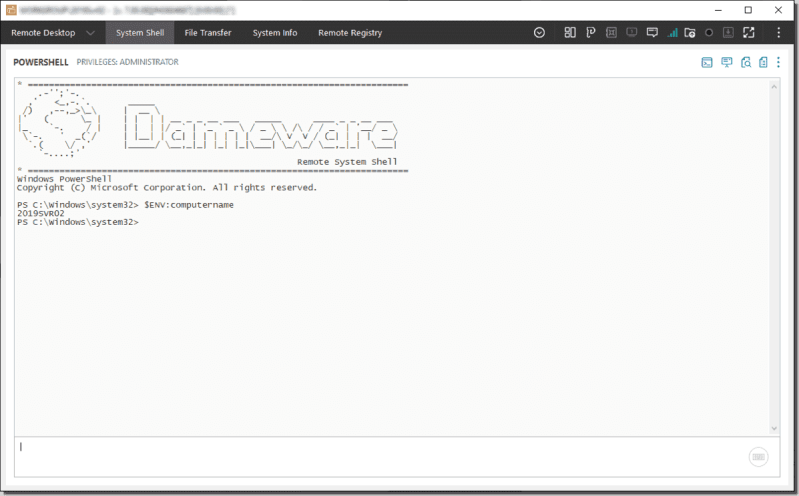Click the shell scrollbar down arrow
This screenshot has height=496, width=799.
point(774,429)
